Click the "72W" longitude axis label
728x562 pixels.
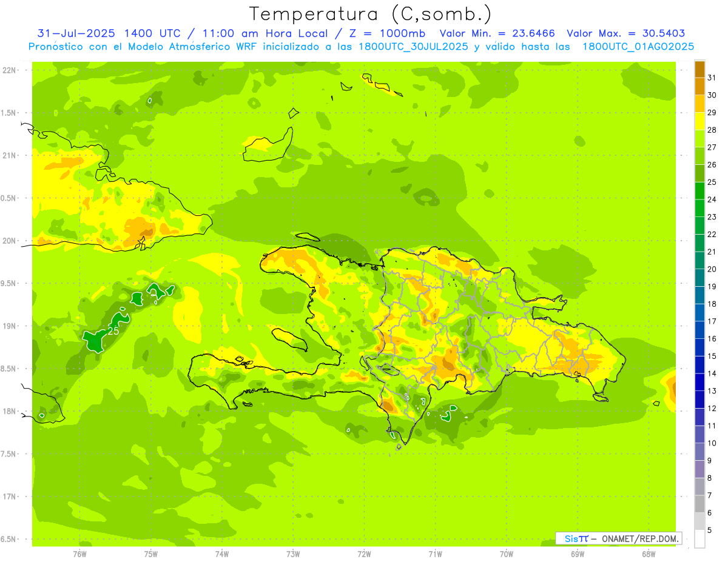(x=365, y=554)
